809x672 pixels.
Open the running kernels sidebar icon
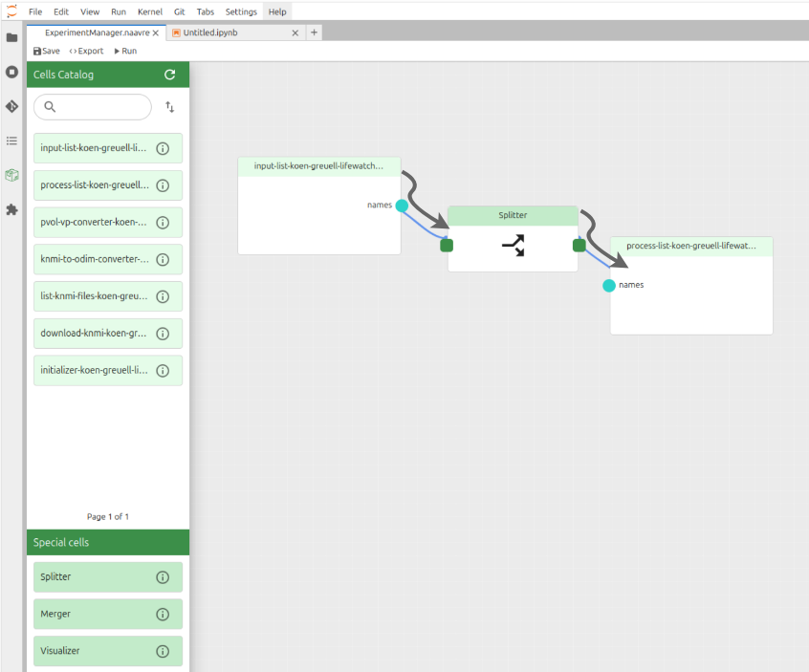pos(11,72)
